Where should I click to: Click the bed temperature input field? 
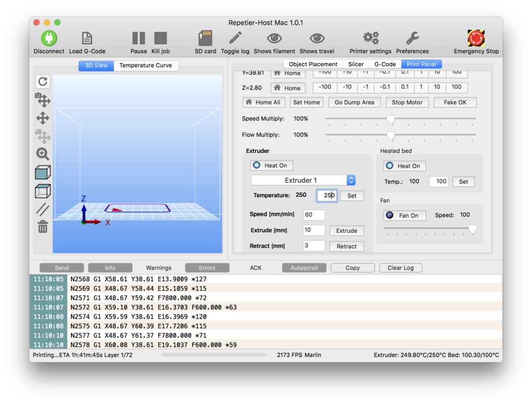click(x=438, y=181)
